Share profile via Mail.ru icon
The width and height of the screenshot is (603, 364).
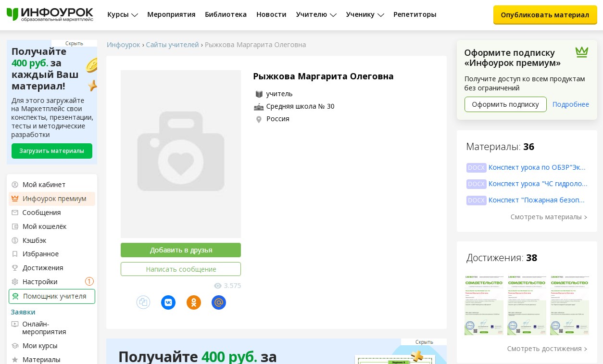[x=219, y=302]
